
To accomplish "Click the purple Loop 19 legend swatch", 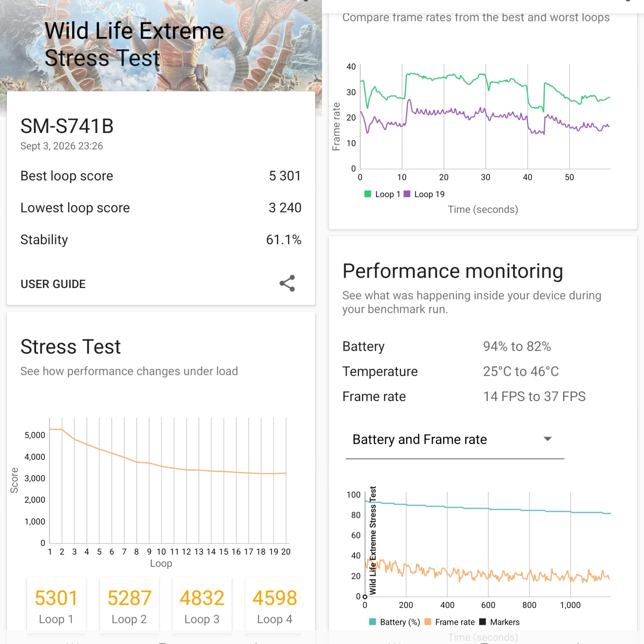I will [x=407, y=194].
